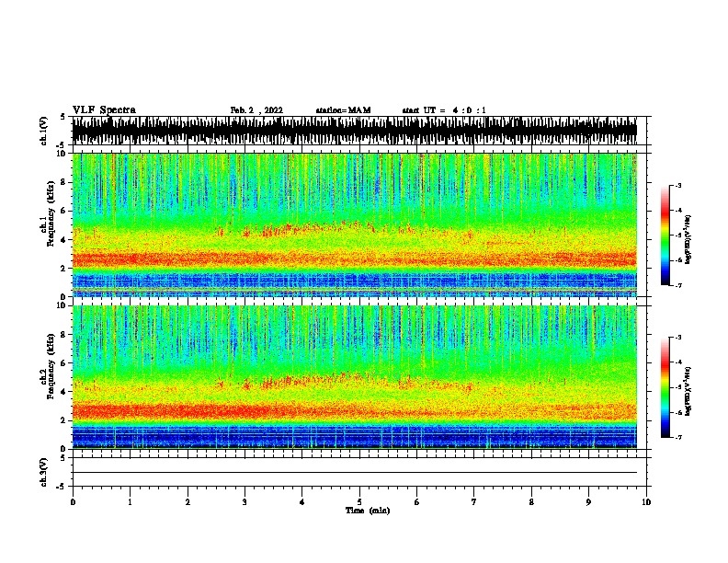
Task: Click the time axis tick label '9'
Action: pyautogui.click(x=588, y=502)
